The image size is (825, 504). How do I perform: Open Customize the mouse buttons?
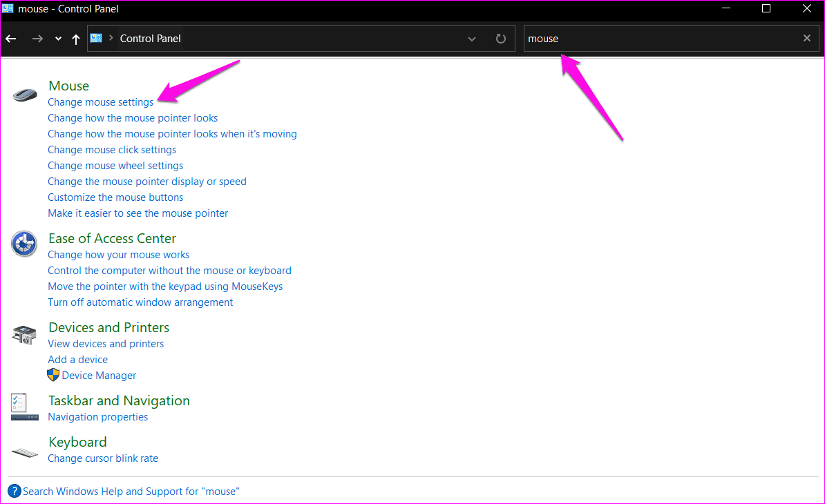(x=115, y=197)
